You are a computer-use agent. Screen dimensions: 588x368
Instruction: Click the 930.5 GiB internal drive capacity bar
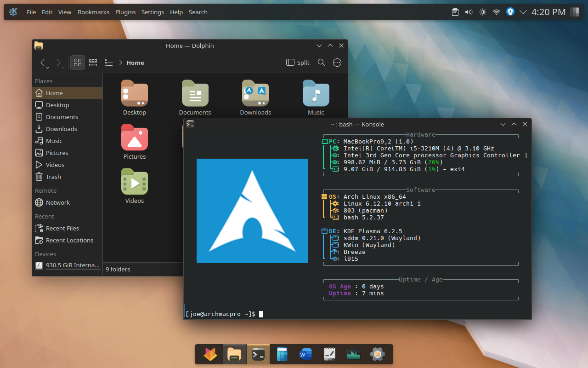73,270
